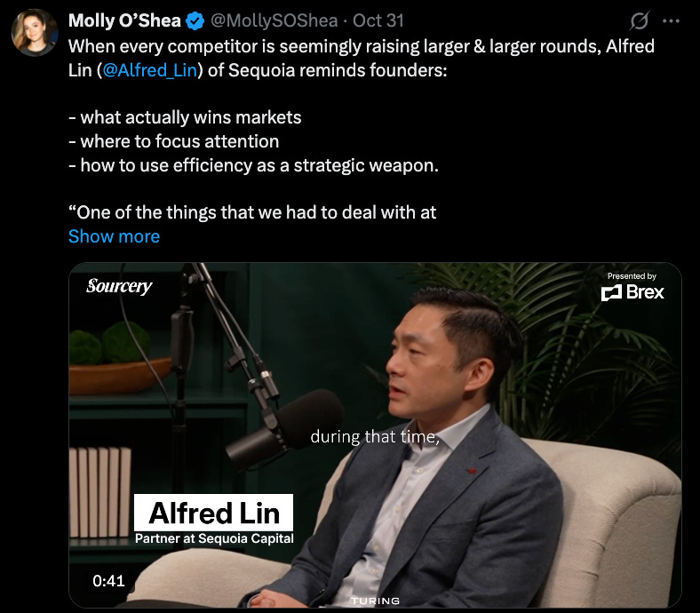
Task: Click the tweet's first line of text
Action: 362,46
